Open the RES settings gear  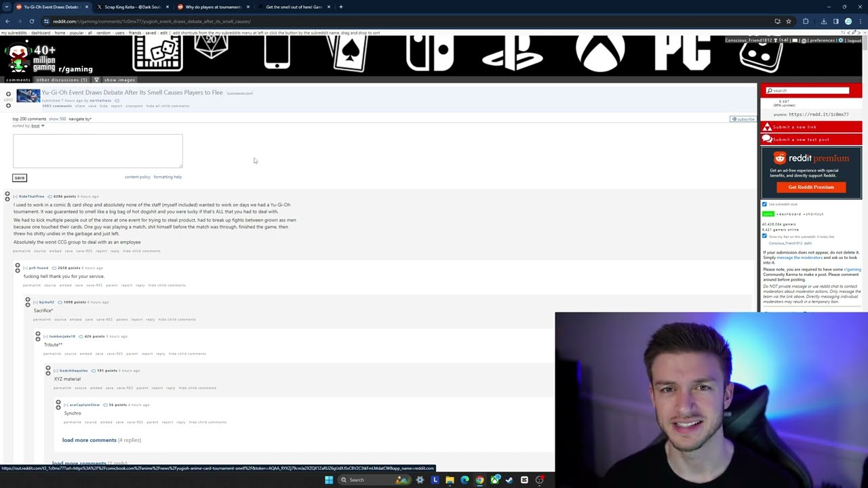coord(841,40)
